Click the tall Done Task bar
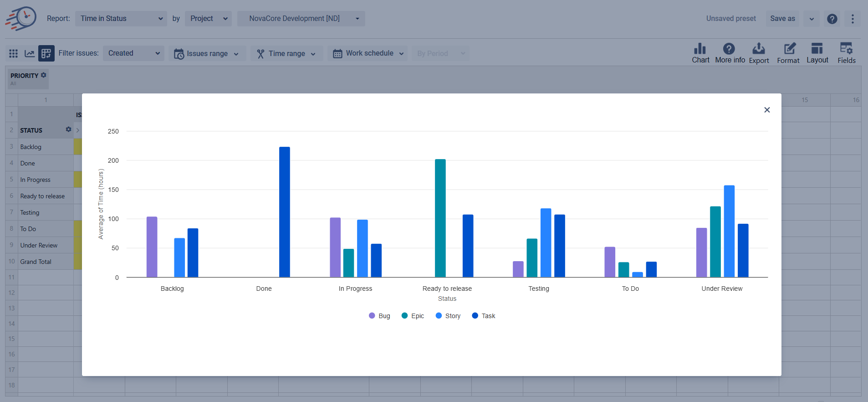 (x=284, y=212)
